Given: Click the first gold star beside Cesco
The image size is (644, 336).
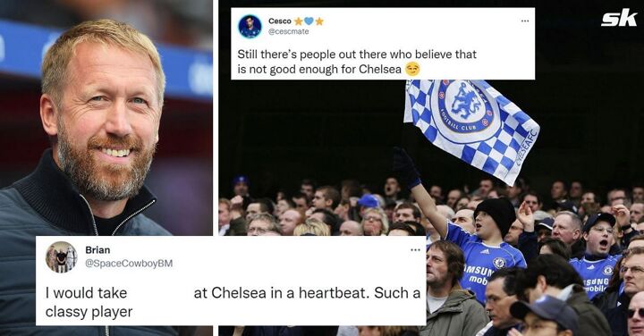Looking at the screenshot, I should click(299, 21).
